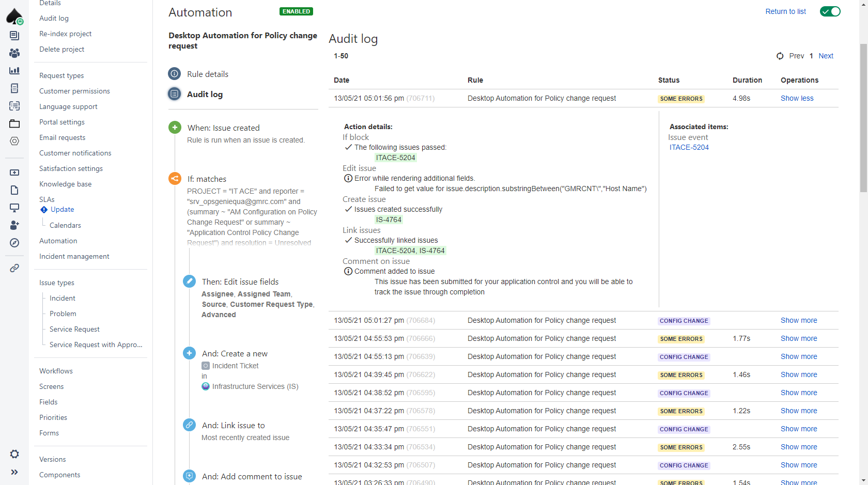Open issue ITACE-5204 under Associated items
Image resolution: width=868 pixels, height=485 pixels.
(x=689, y=147)
